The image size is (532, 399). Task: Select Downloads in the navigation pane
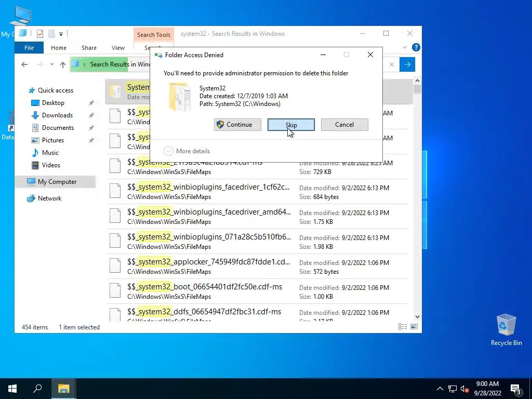[x=57, y=115]
